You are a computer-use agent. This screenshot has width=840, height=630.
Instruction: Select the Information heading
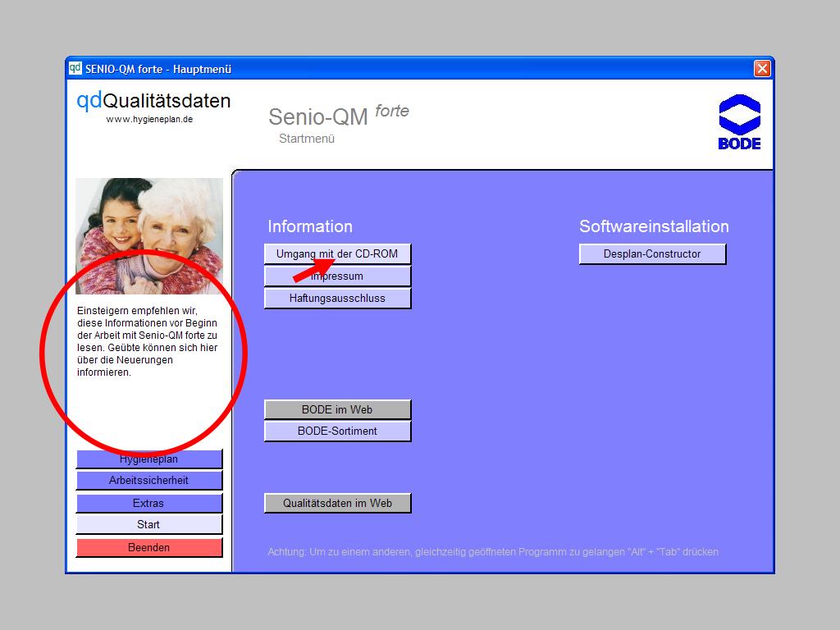[x=310, y=226]
